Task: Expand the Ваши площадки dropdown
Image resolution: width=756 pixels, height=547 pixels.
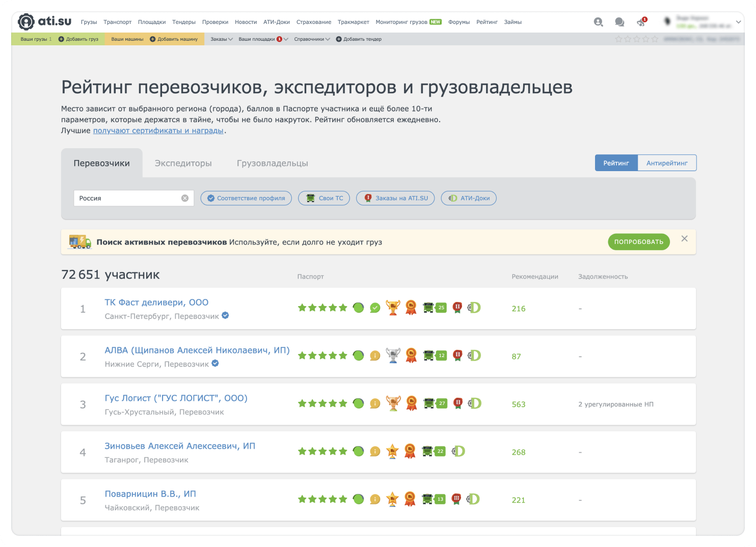Action: pos(263,39)
